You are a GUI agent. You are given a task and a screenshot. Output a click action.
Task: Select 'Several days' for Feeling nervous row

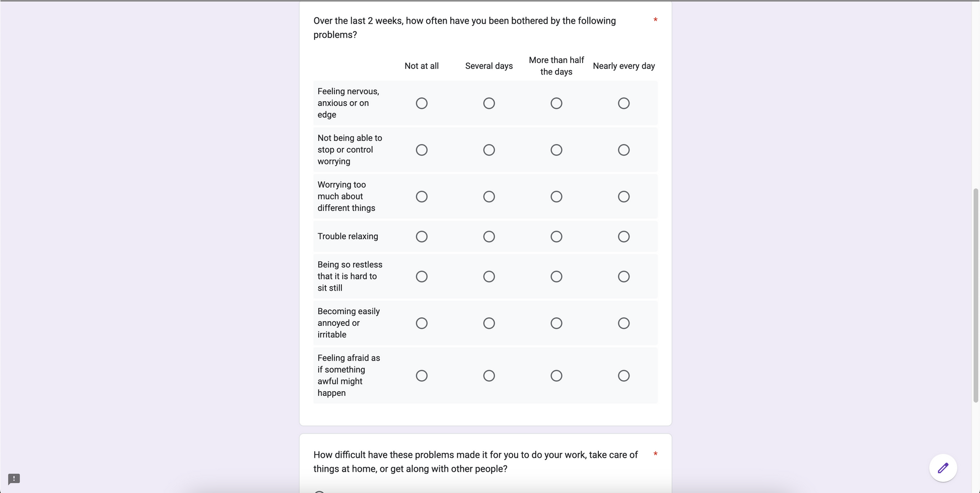coord(489,103)
